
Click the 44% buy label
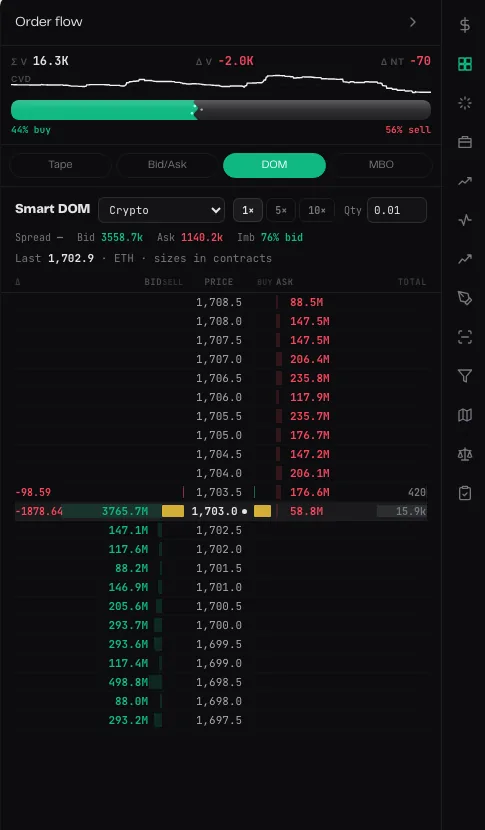[x=31, y=130]
